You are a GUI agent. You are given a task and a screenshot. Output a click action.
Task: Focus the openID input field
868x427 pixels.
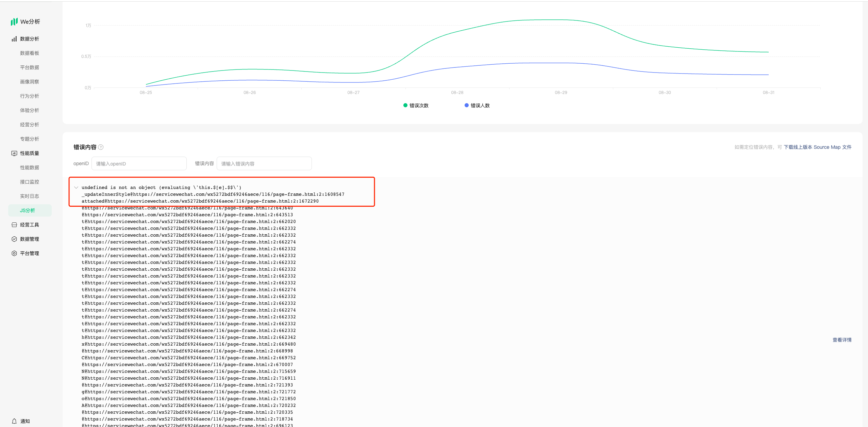point(139,164)
